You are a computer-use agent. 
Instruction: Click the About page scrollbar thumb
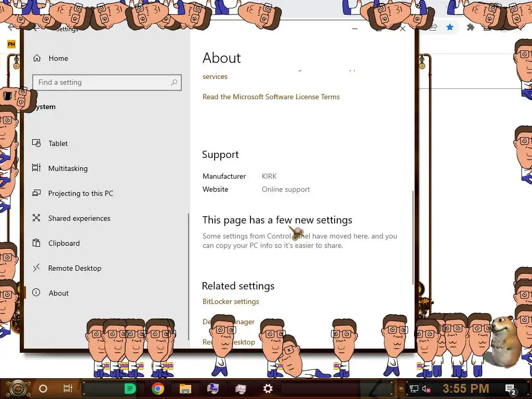click(413, 237)
